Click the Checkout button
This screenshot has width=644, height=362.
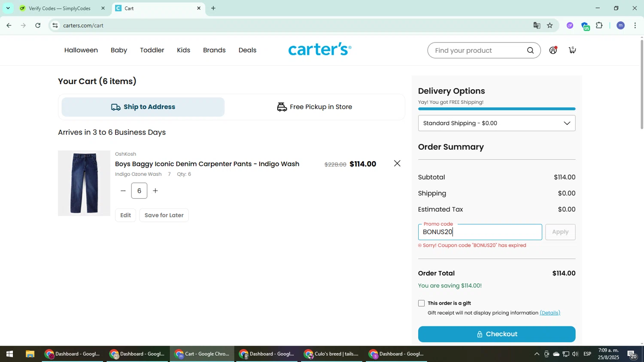497,334
